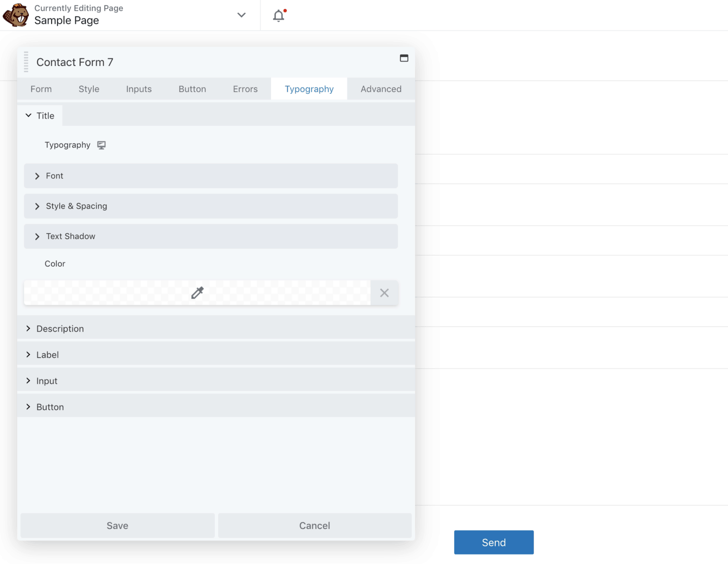Expand Style & Spacing options
Viewport: 728px width, 564px height.
[x=211, y=206]
